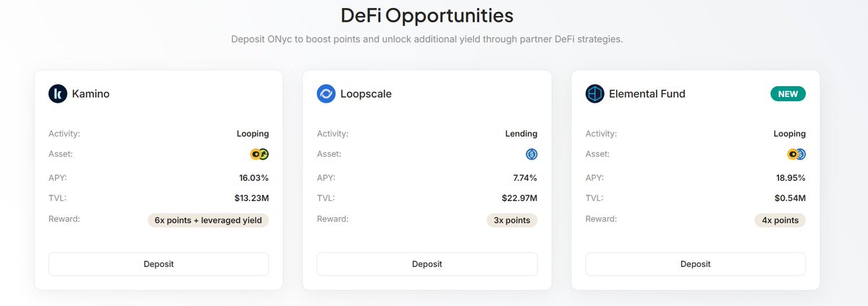868x306 pixels.
Task: Click the DeFi Opportunities heading
Action: (427, 15)
